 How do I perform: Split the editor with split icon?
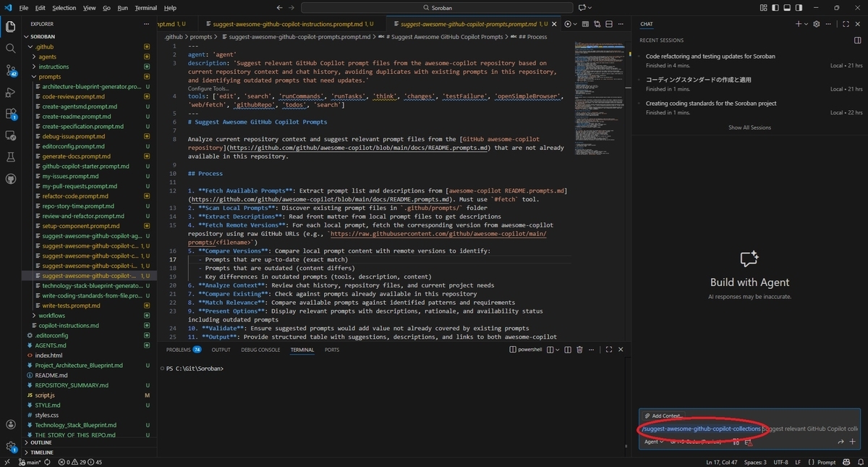click(x=609, y=24)
